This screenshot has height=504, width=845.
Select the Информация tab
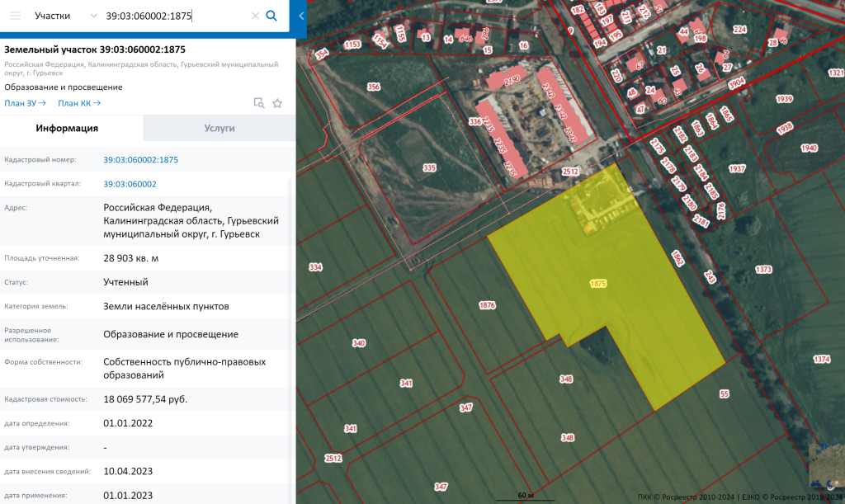coord(67,128)
